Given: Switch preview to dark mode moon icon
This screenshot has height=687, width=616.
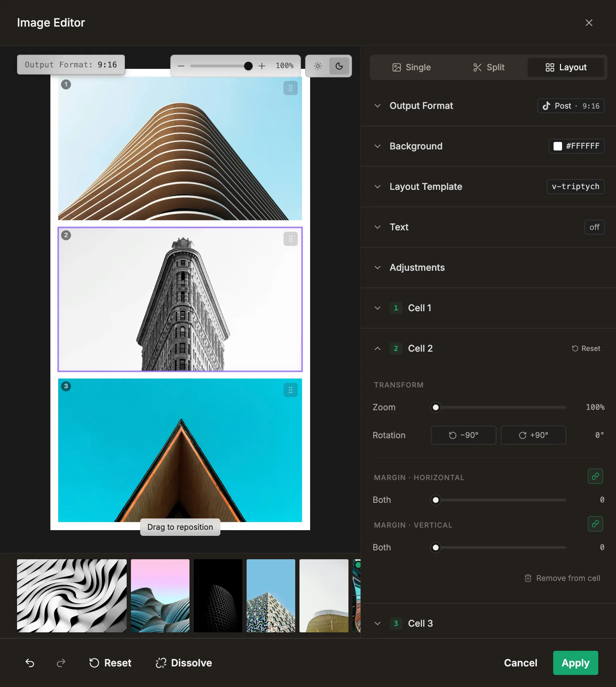Looking at the screenshot, I should click(x=339, y=66).
